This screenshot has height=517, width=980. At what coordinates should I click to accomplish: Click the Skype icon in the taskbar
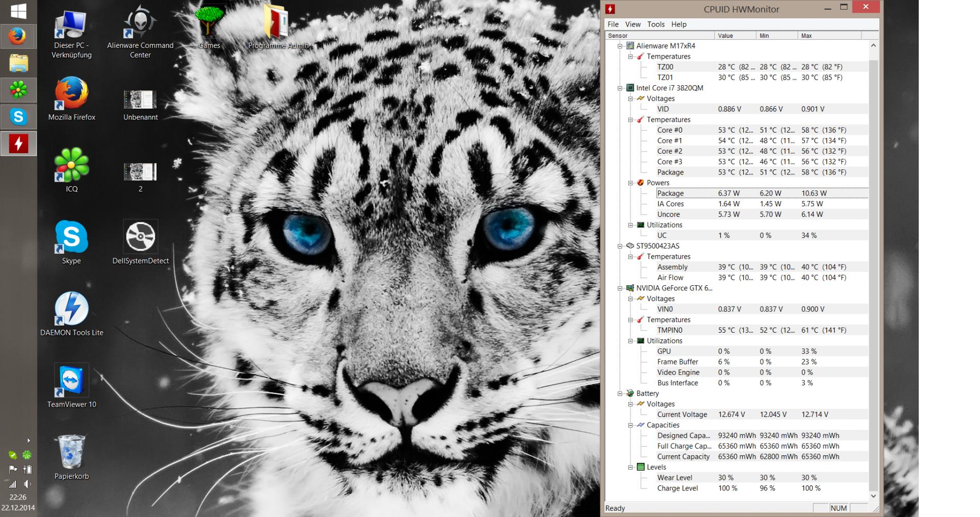pos(18,117)
